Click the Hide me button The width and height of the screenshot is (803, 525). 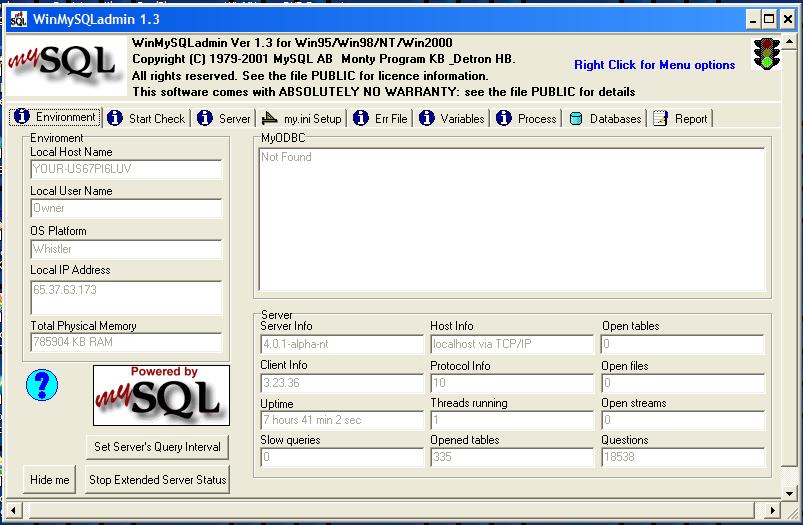tap(50, 480)
